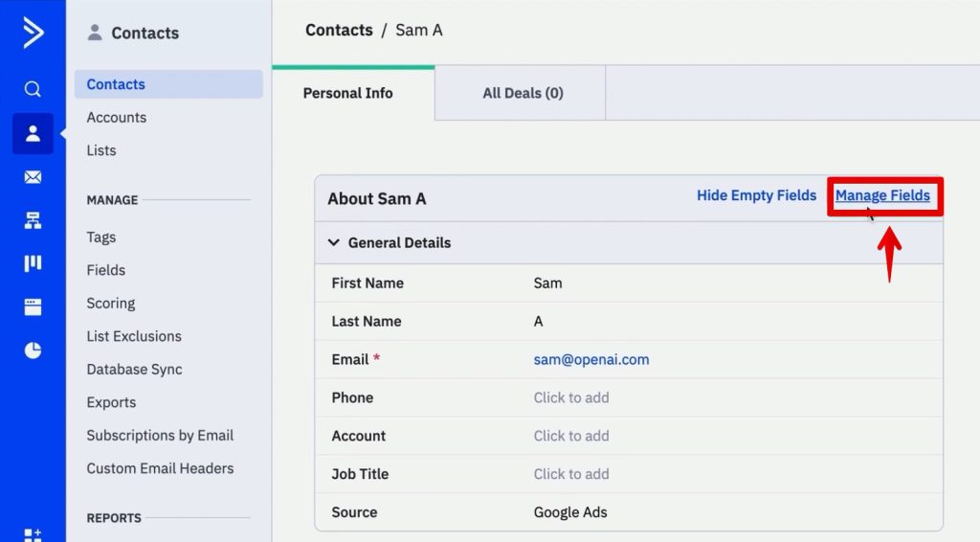This screenshot has width=980, height=542.
Task: Click the First Name field label
Action: click(367, 283)
